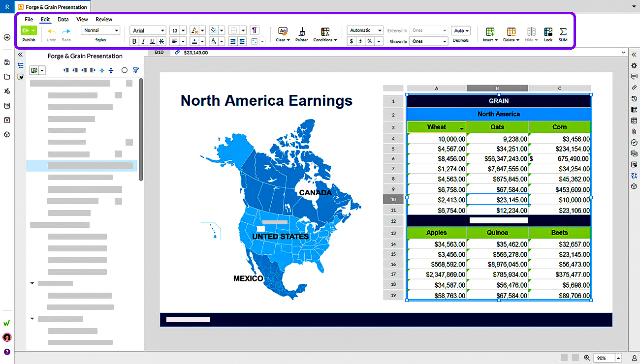This screenshot has height=364, width=640.
Task: Toggle italic formatting
Action: click(x=143, y=41)
